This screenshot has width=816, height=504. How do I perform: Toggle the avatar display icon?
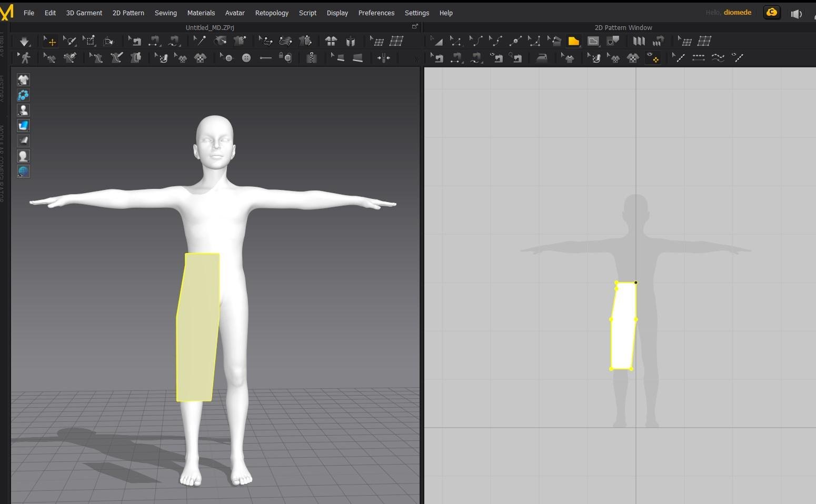point(23,110)
